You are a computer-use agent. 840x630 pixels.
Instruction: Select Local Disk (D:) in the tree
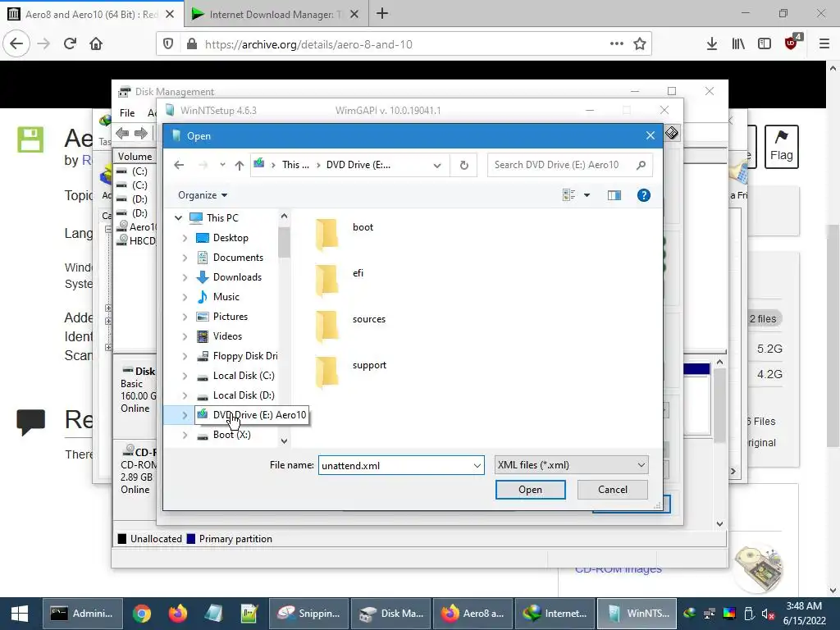point(243,395)
